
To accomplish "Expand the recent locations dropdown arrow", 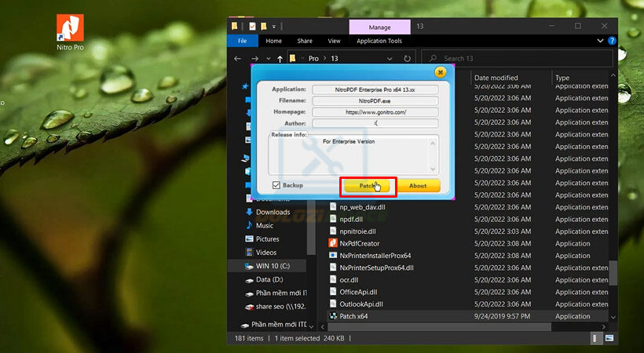I will coord(267,59).
